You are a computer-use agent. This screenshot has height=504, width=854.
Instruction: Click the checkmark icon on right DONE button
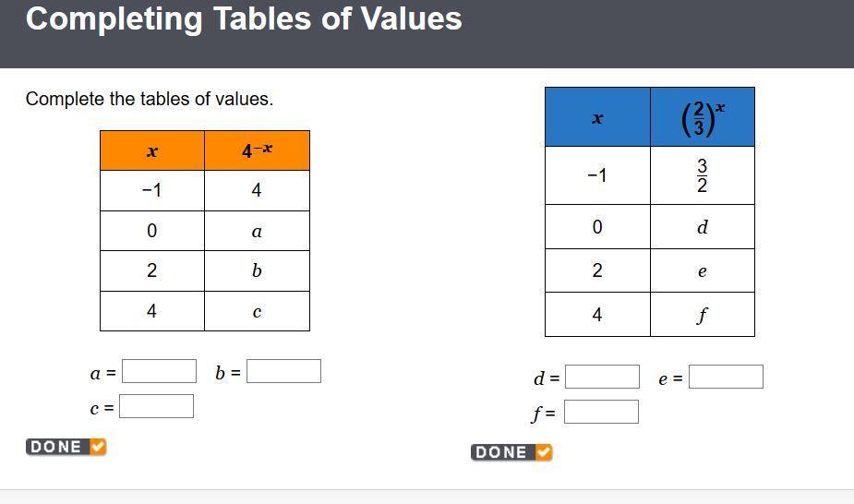click(x=544, y=452)
